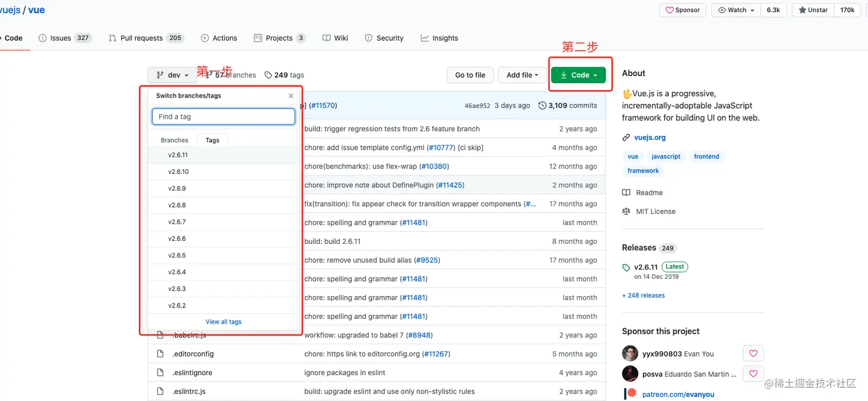Open the Add file dropdown
868x401 pixels.
coord(522,75)
